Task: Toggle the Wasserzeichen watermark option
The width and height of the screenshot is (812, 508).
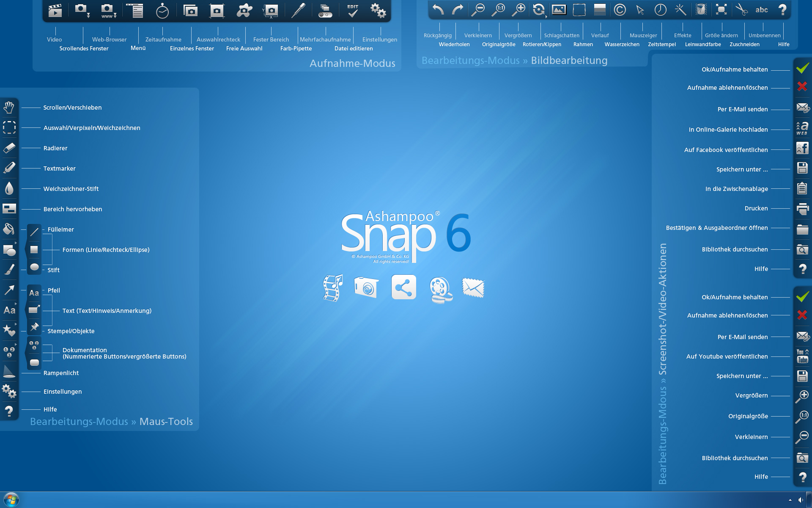Action: click(619, 9)
